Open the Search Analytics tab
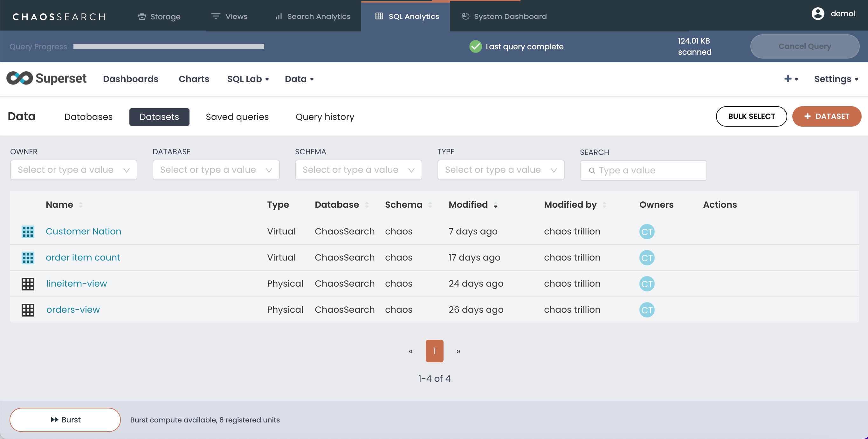868x439 pixels. 313,16
